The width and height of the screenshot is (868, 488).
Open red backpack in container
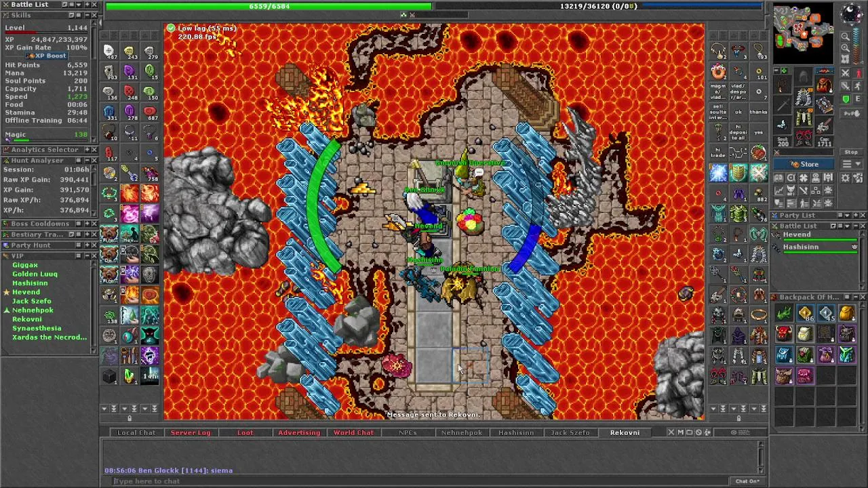(784, 334)
